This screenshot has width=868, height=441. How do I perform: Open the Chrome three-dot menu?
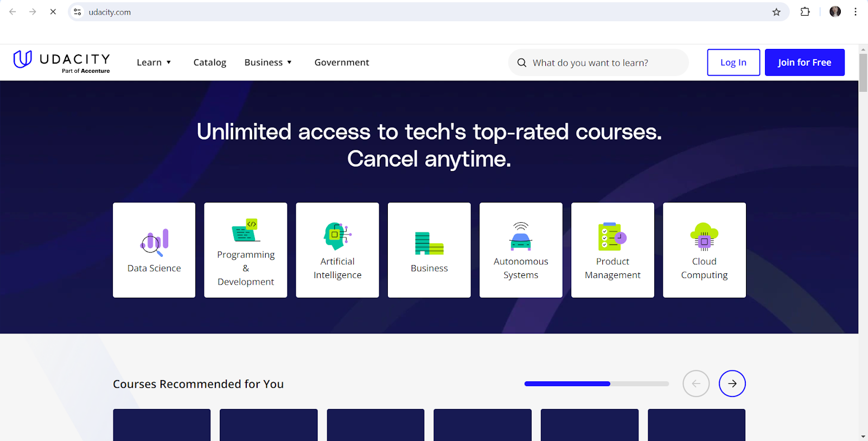pyautogui.click(x=856, y=11)
